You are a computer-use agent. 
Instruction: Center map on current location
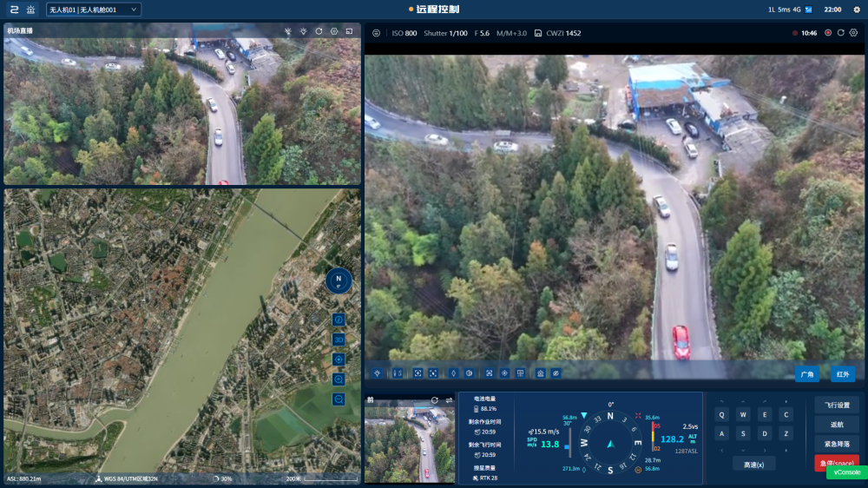pyautogui.click(x=339, y=359)
